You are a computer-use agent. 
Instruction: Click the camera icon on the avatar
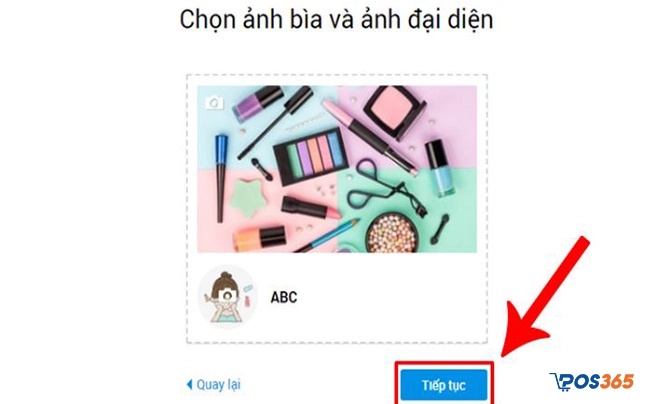pos(228,295)
